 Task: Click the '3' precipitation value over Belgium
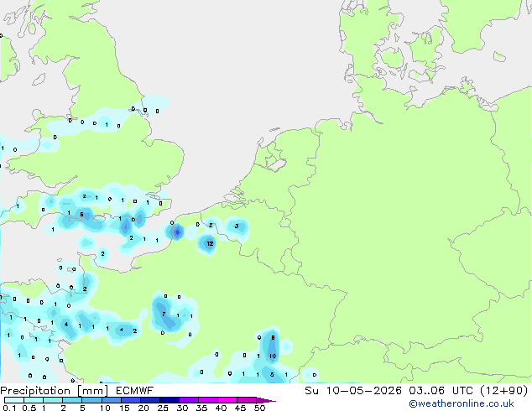click(x=237, y=226)
